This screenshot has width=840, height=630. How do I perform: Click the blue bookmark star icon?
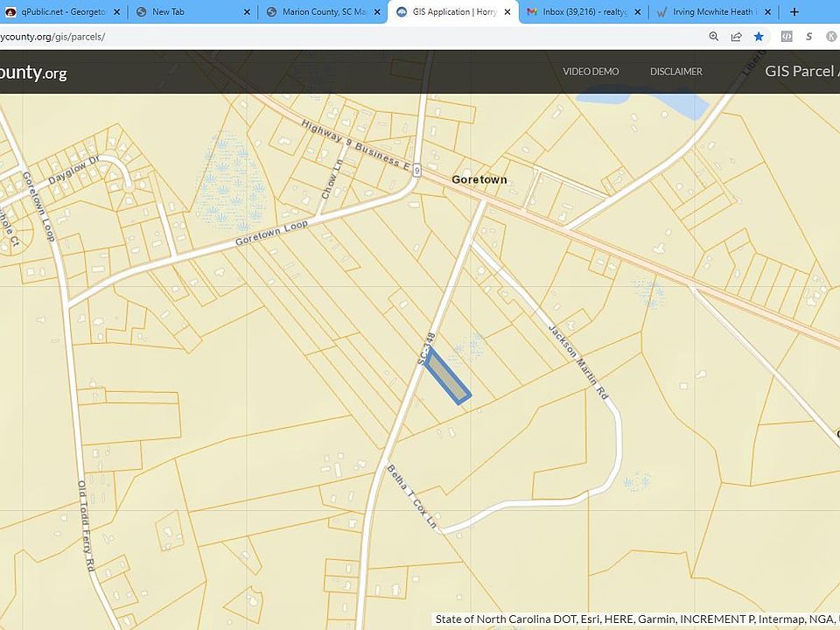(x=759, y=37)
